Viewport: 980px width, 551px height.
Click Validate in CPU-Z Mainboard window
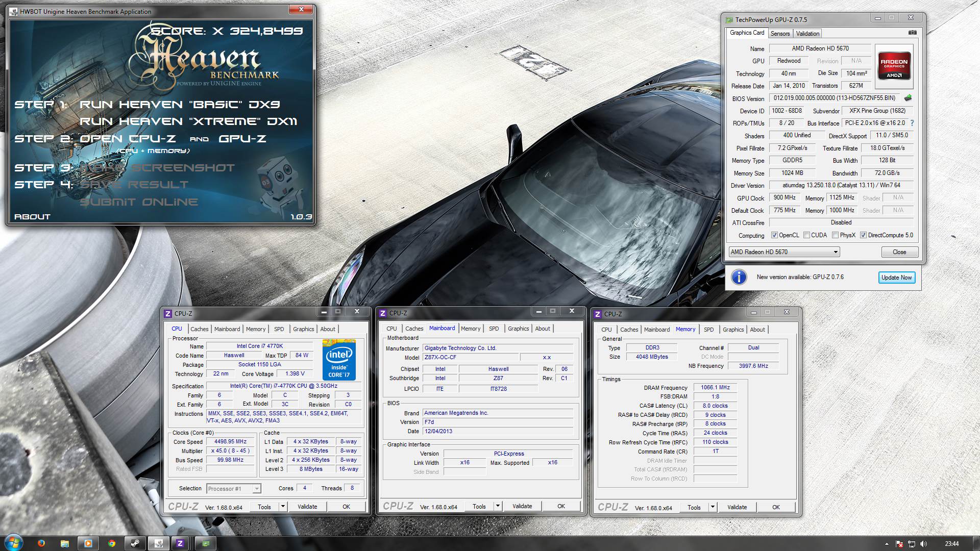click(x=522, y=506)
